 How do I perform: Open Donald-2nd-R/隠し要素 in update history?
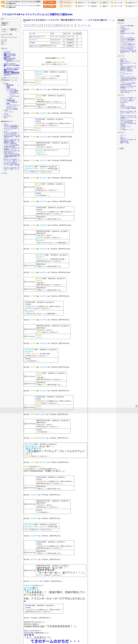[x=127, y=26]
